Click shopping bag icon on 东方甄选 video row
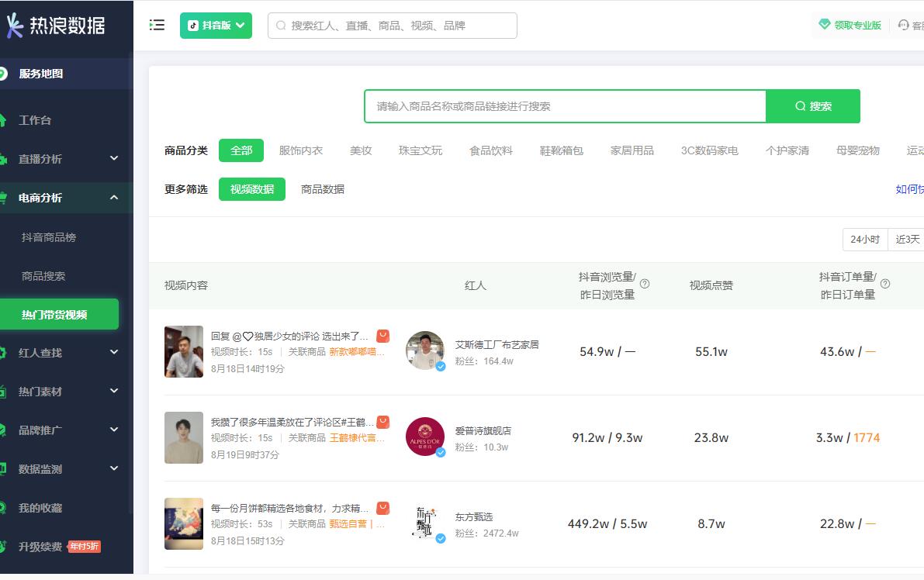The width and height of the screenshot is (924, 580). pyautogui.click(x=382, y=508)
